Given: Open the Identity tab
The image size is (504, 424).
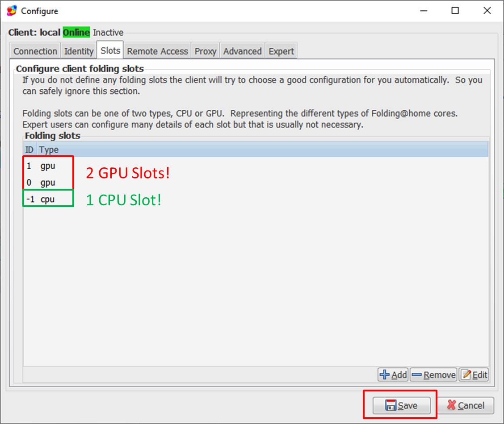Looking at the screenshot, I should point(78,51).
